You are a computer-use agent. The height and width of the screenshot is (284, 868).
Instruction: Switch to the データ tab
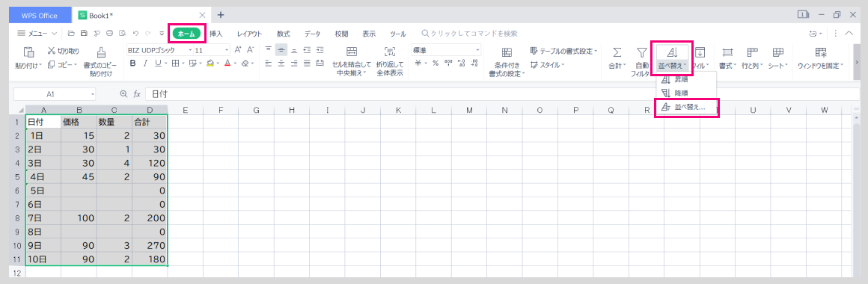pyautogui.click(x=312, y=34)
